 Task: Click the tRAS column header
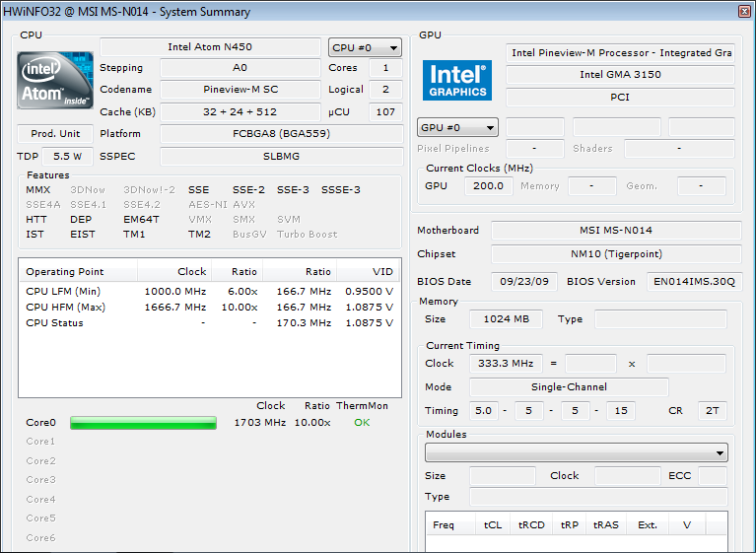(x=605, y=525)
